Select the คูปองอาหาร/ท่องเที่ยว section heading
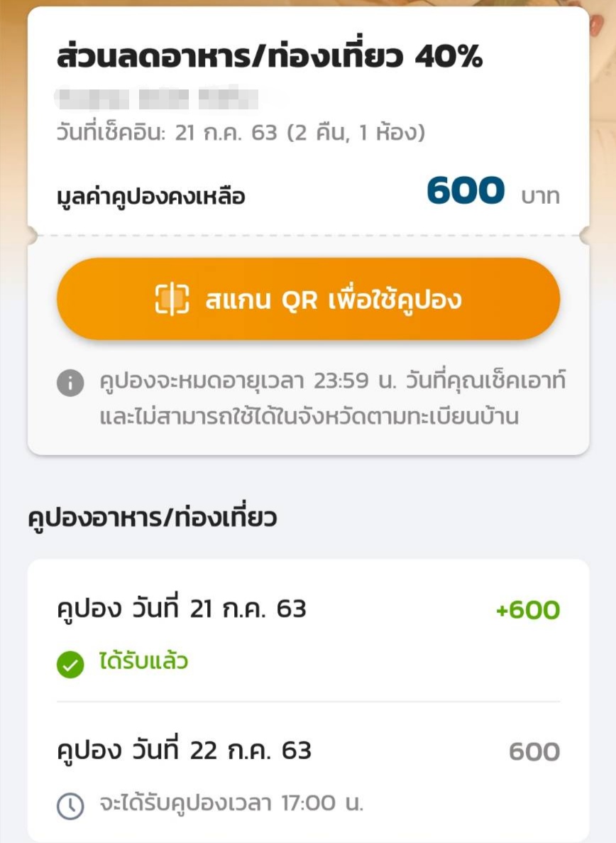Image resolution: width=616 pixels, height=843 pixels. pyautogui.click(x=153, y=518)
